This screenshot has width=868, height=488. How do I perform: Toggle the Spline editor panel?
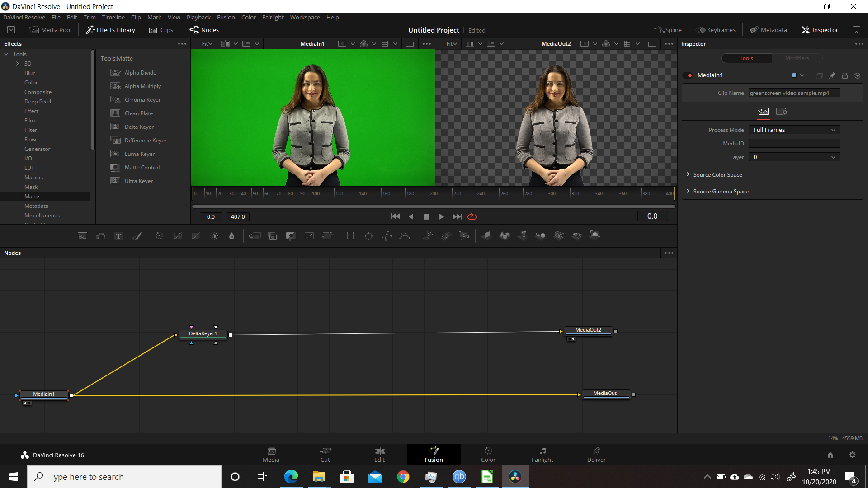pyautogui.click(x=668, y=30)
